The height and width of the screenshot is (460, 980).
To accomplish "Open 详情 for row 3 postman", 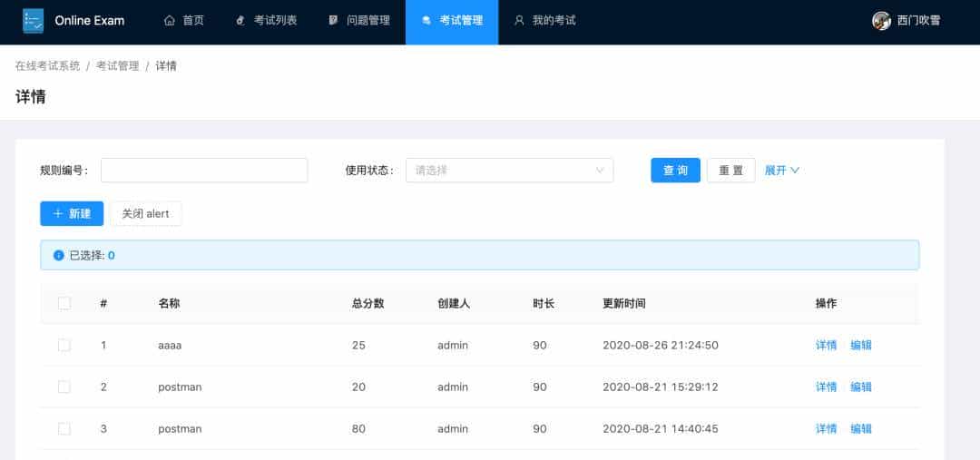I will tap(827, 429).
